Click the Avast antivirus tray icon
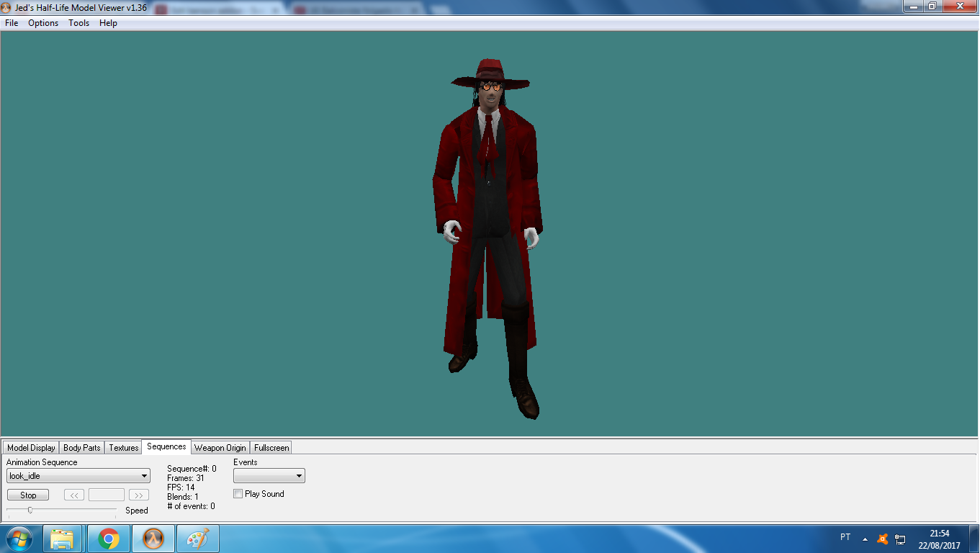The height and width of the screenshot is (553, 980). (x=882, y=539)
